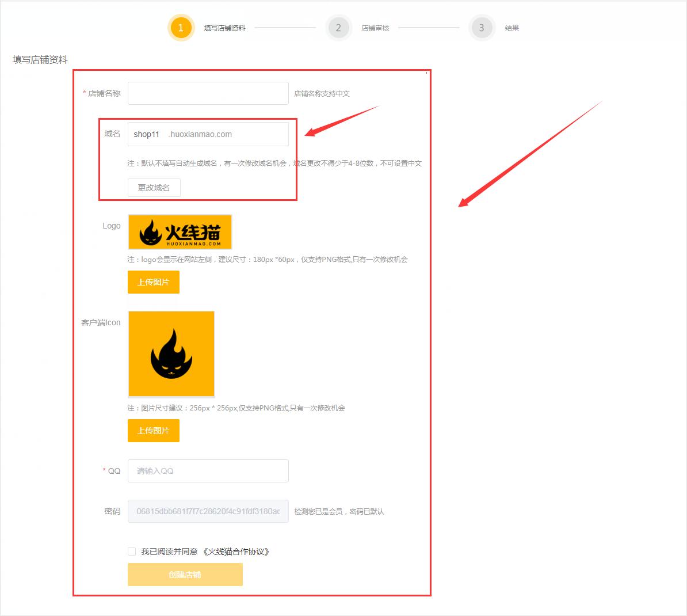Click the 创建店铺 button

(x=185, y=575)
